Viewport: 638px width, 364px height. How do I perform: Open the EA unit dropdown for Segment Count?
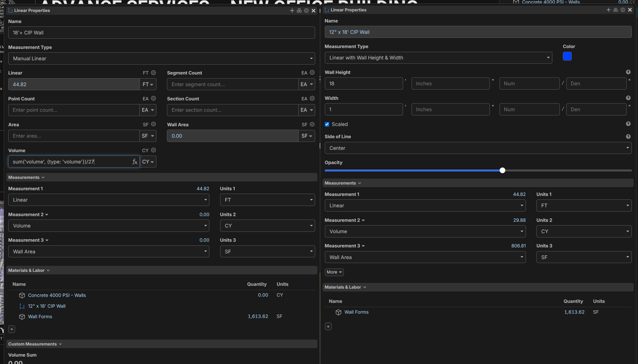click(307, 84)
